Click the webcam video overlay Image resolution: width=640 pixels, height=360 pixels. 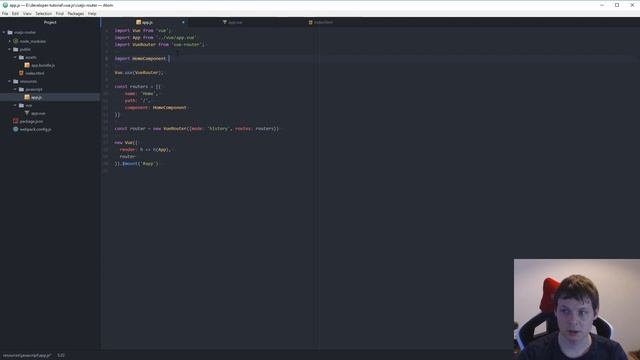[577, 309]
